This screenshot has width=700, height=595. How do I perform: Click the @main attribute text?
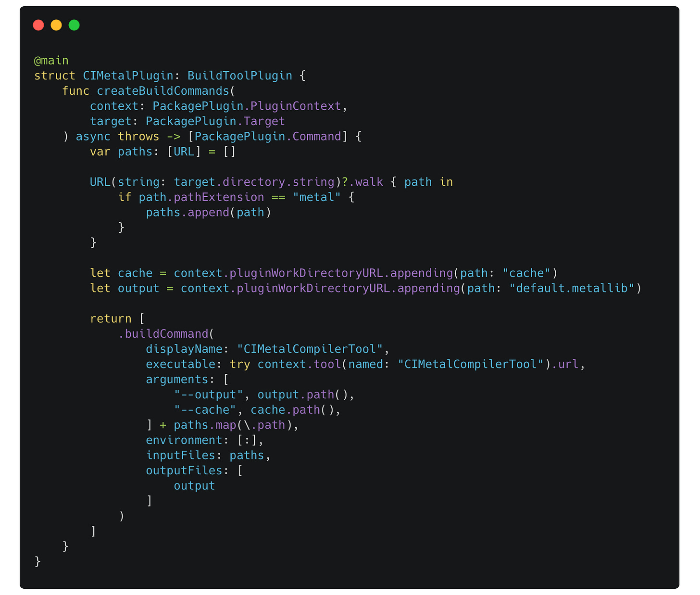51,61
